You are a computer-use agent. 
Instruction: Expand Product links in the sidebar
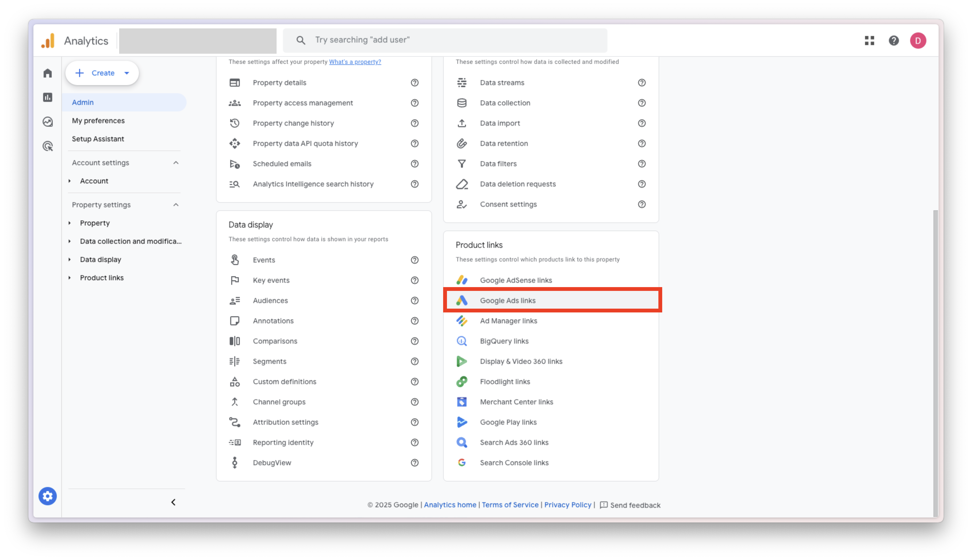click(x=70, y=278)
